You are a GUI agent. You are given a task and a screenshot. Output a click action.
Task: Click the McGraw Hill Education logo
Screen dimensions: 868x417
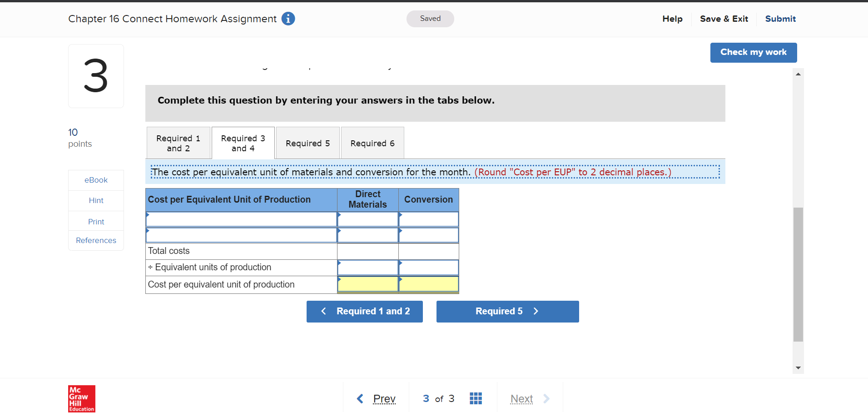point(81,398)
